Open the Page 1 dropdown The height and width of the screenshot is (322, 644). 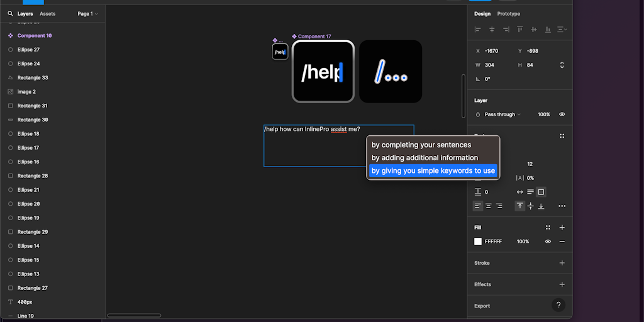click(x=87, y=13)
